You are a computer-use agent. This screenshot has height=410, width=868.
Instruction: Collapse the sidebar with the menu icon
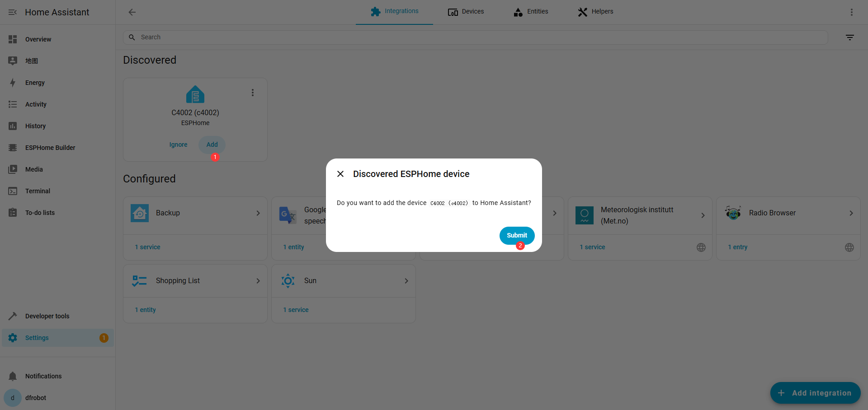coord(13,12)
